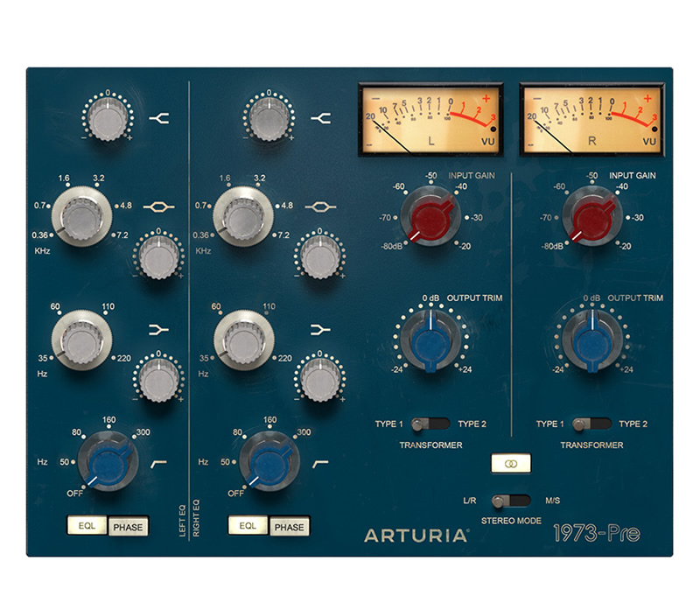700x610 pixels.
Task: Click the Right EQ blue high-pass filter knob
Action: (x=269, y=462)
